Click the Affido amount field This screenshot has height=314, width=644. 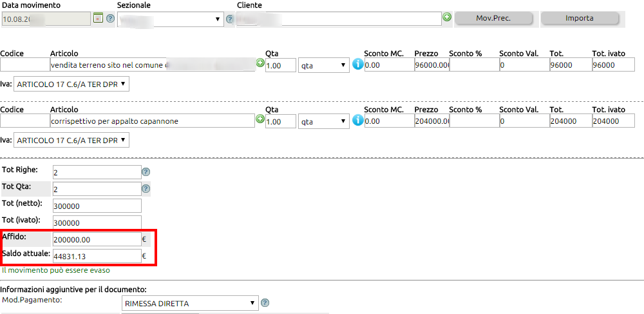(96, 239)
